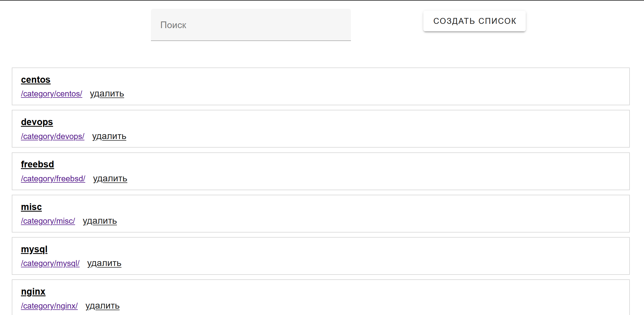Delete the freebsd list via удалить
644x315 pixels.
[x=110, y=179]
